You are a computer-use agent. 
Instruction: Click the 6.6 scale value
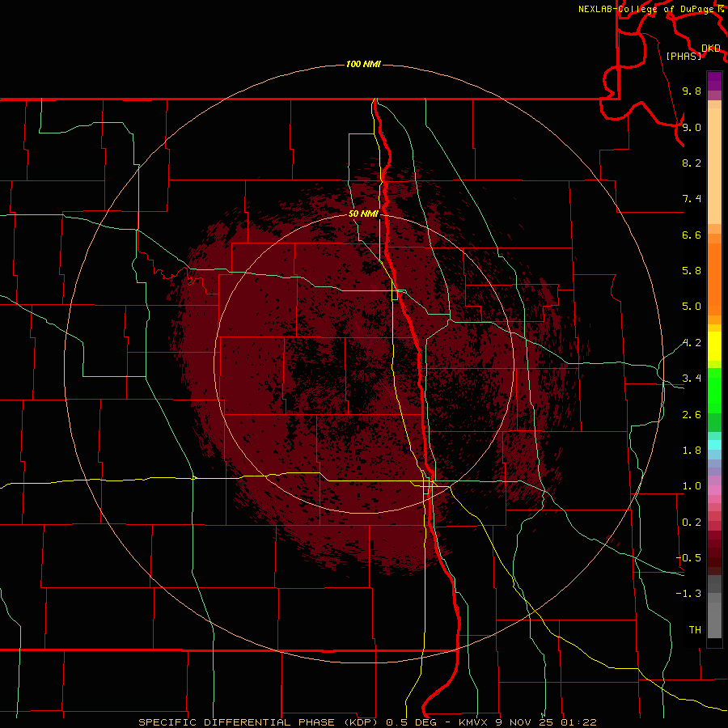(x=692, y=235)
